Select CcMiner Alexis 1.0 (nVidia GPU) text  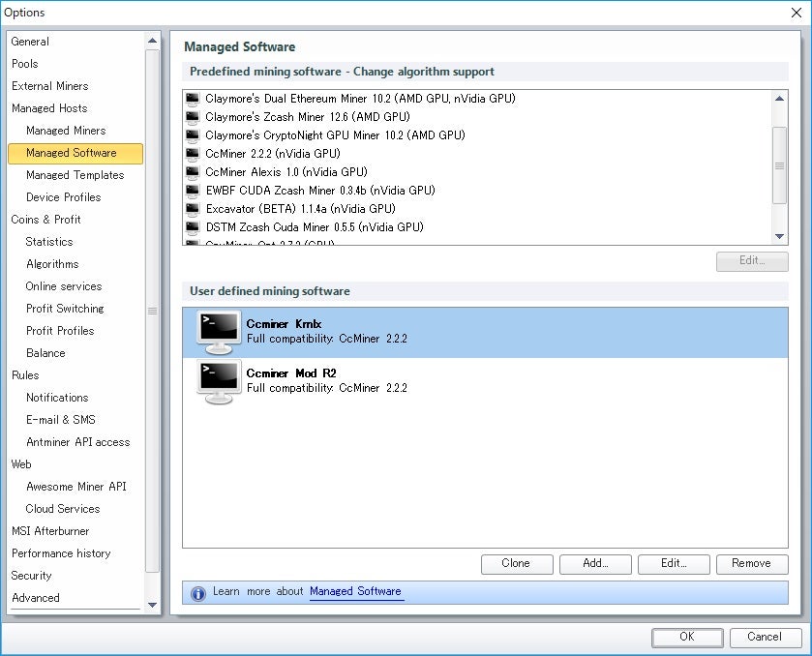[286, 172]
